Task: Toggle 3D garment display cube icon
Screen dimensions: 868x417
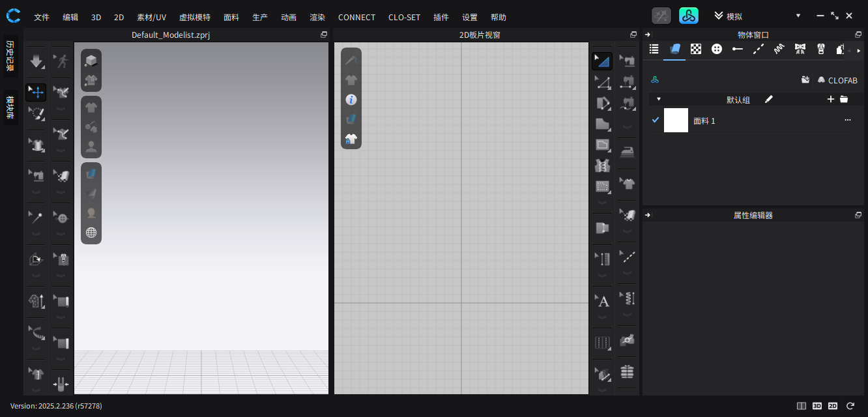Action: [x=91, y=61]
